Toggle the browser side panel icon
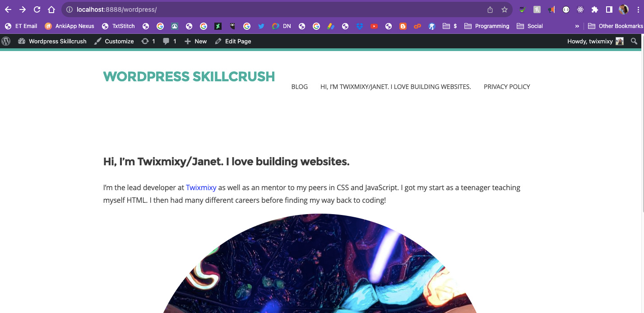This screenshot has width=644, height=313. click(x=609, y=9)
